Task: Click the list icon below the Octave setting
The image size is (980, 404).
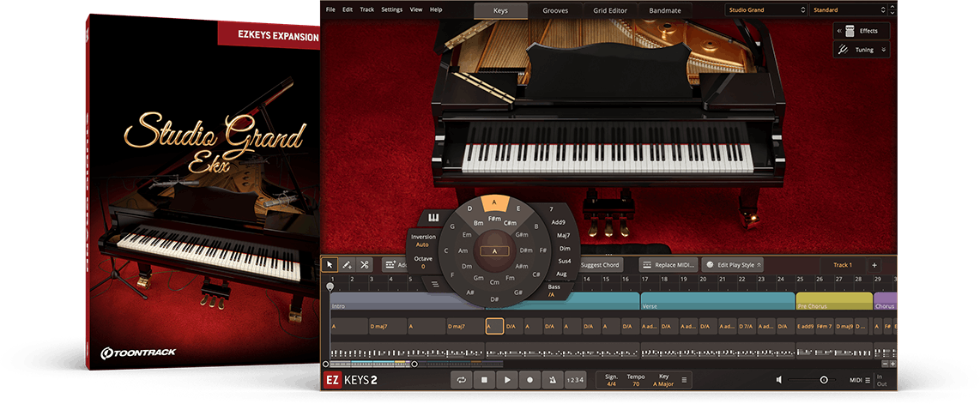Action: tap(434, 283)
